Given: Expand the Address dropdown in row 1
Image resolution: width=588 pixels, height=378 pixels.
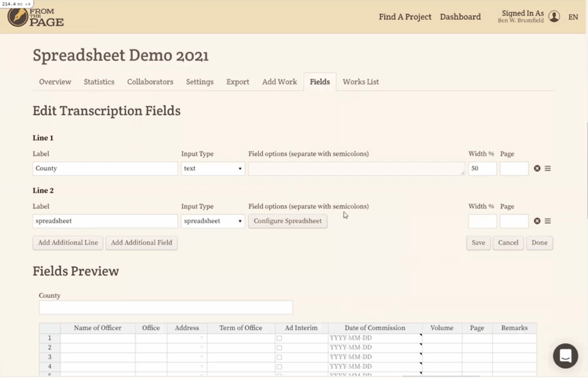Looking at the screenshot, I should 202,338.
